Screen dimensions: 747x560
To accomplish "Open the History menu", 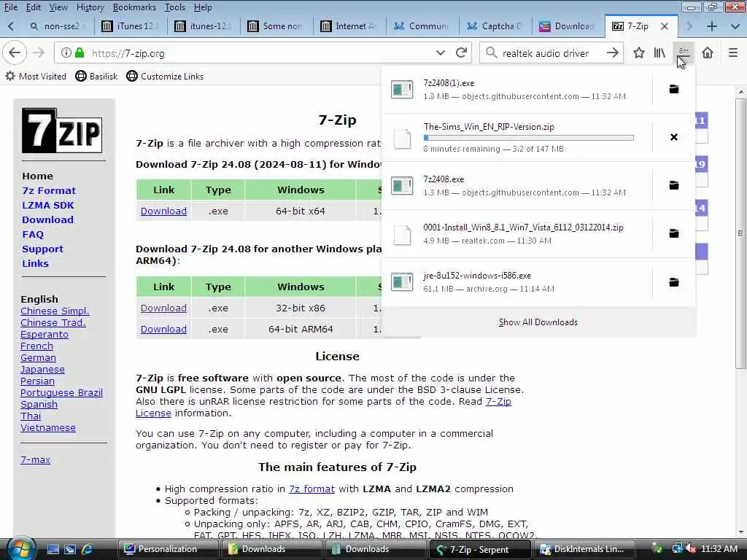I will click(90, 7).
